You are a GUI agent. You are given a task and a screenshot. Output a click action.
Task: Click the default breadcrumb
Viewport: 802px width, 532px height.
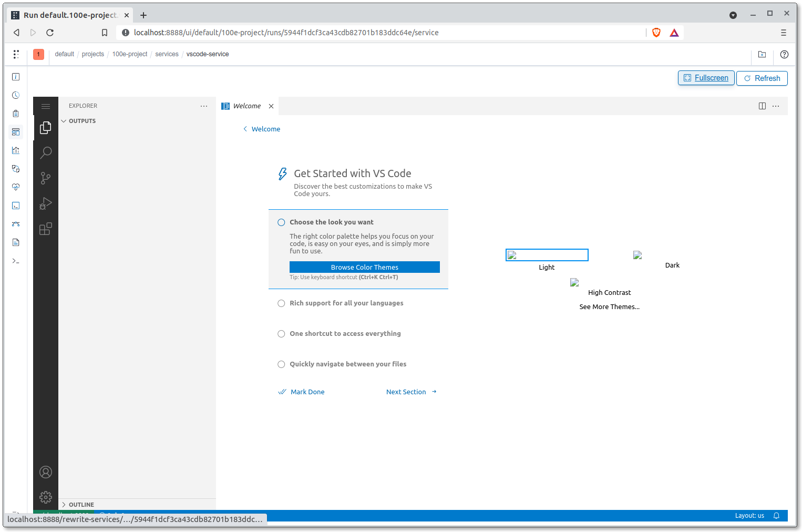[65, 54]
